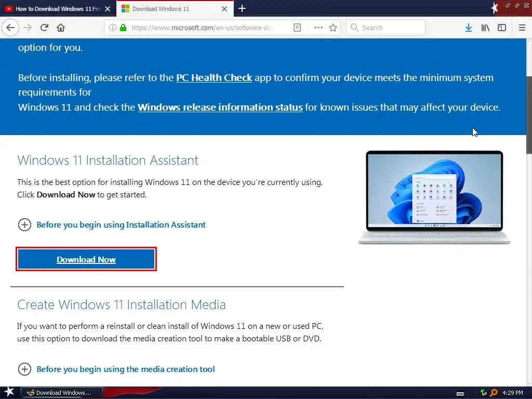This screenshot has width=532, height=399.
Task: Click the keyboard icon in system tray
Action: [460, 393]
